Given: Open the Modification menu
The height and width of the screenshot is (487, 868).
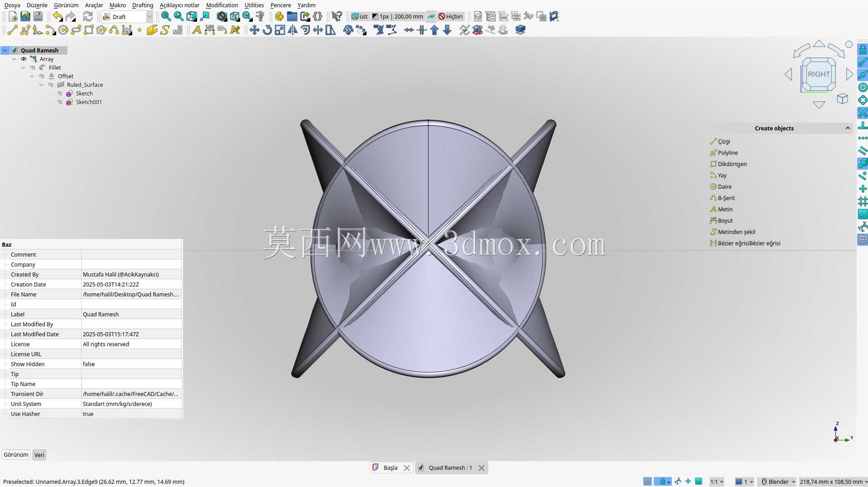Looking at the screenshot, I should pyautogui.click(x=222, y=5).
